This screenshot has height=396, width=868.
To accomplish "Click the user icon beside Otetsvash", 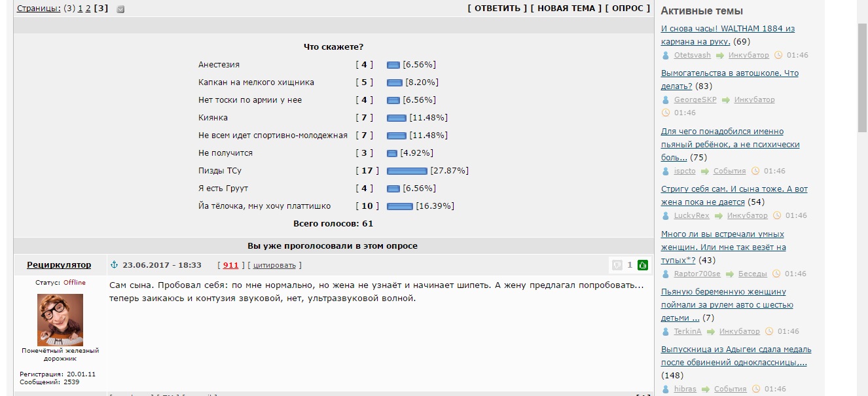I will pos(666,56).
